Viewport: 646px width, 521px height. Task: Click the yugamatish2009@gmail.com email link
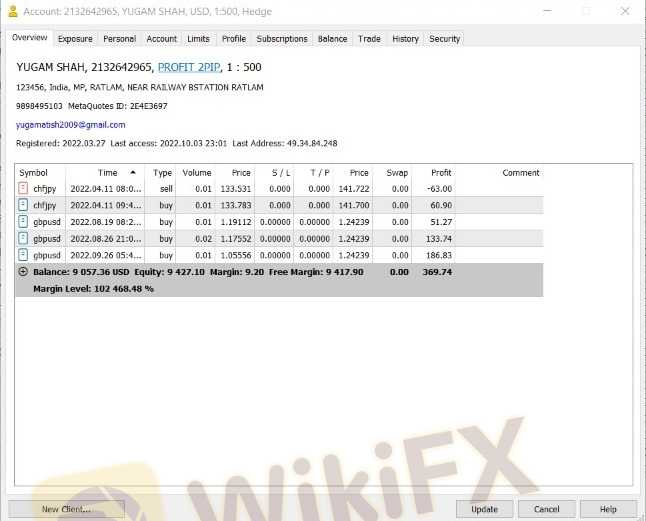click(x=70, y=125)
